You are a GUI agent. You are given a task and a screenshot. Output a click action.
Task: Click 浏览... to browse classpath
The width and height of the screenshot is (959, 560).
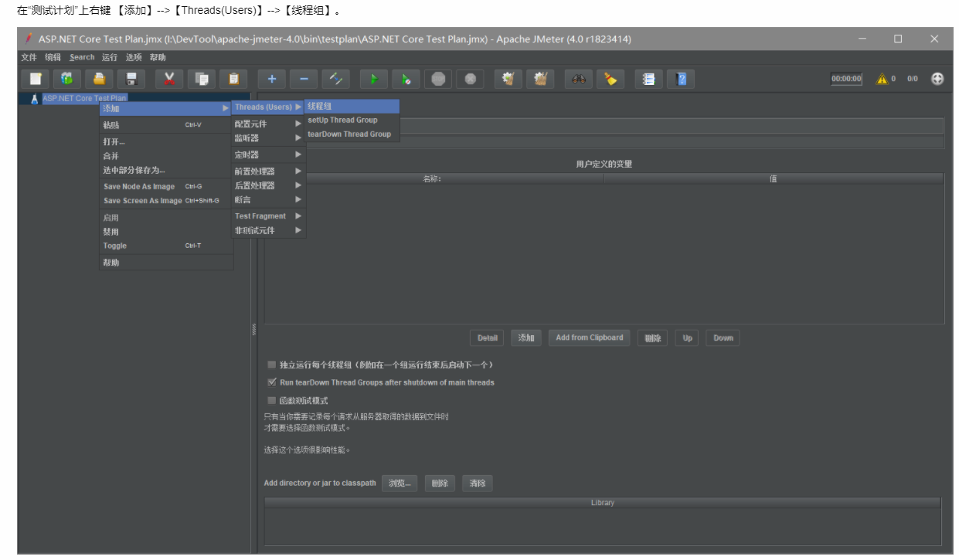400,484
